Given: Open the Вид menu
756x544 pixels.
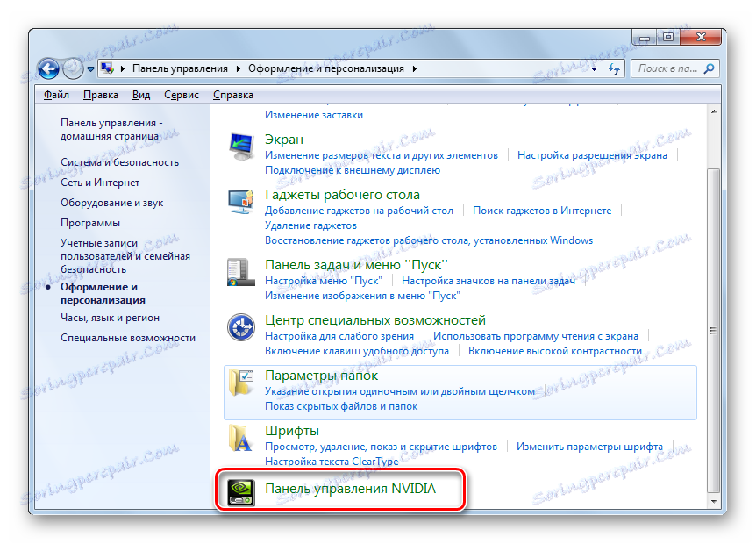Looking at the screenshot, I should [141, 95].
